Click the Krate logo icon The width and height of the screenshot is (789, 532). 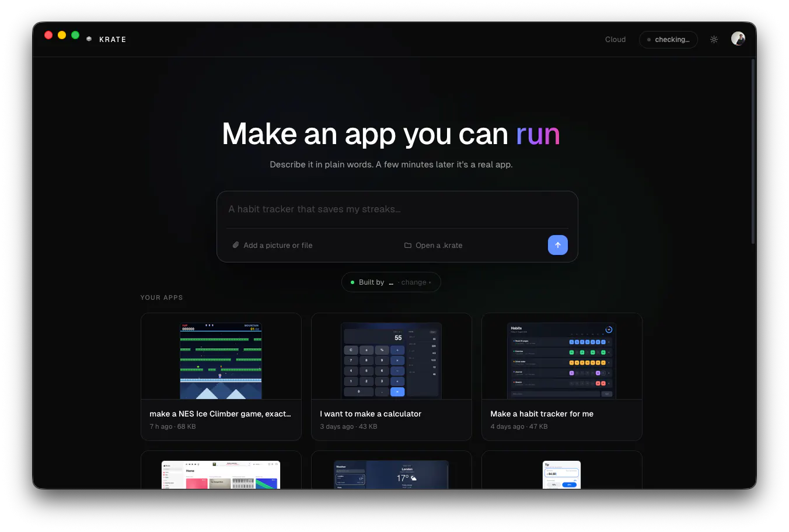(89, 39)
